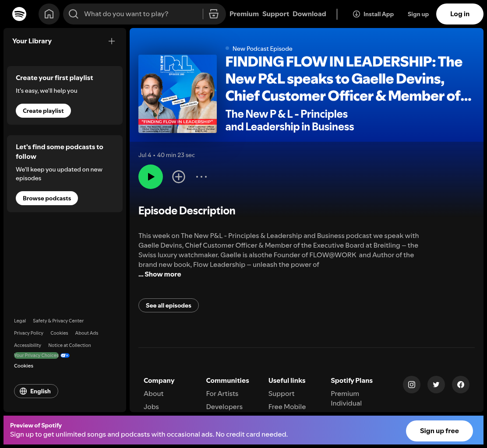Open the Download menu item
This screenshot has height=448, width=487.
tap(309, 14)
